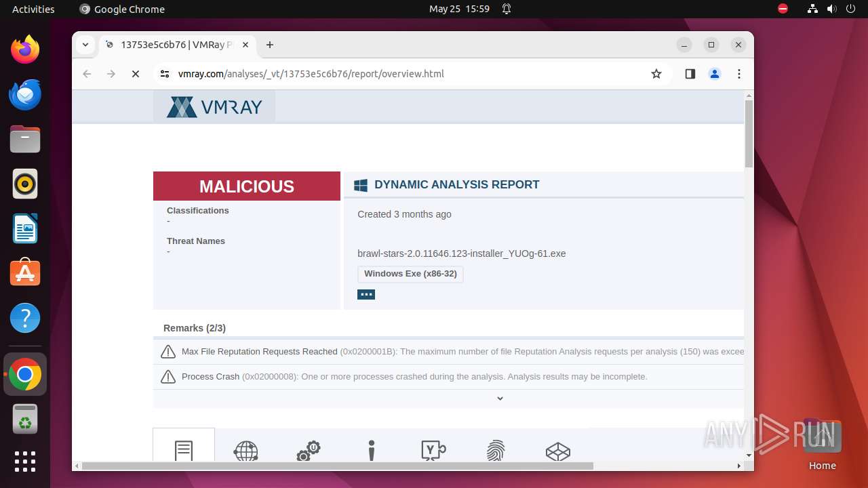
Task: Click the VMRay logo
Action: click(x=214, y=107)
